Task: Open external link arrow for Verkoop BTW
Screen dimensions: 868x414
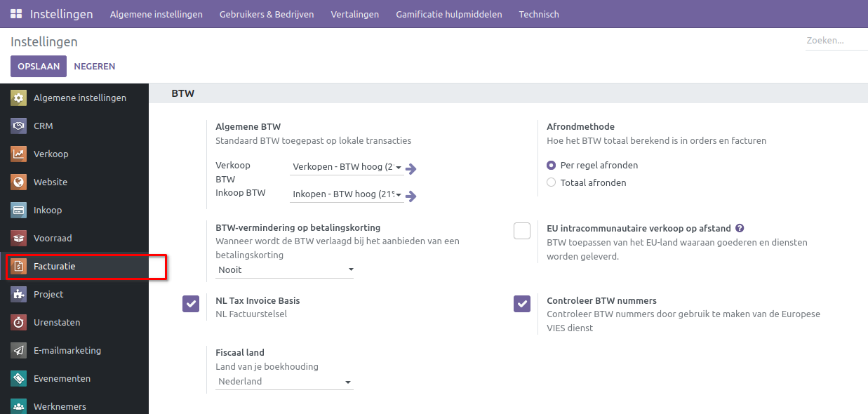Action: [x=411, y=168]
